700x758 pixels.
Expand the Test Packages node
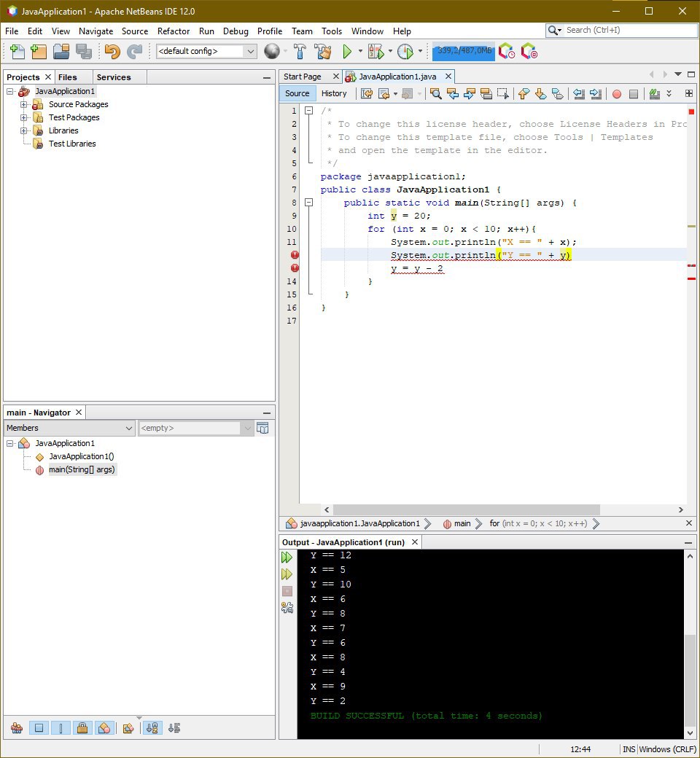23,117
